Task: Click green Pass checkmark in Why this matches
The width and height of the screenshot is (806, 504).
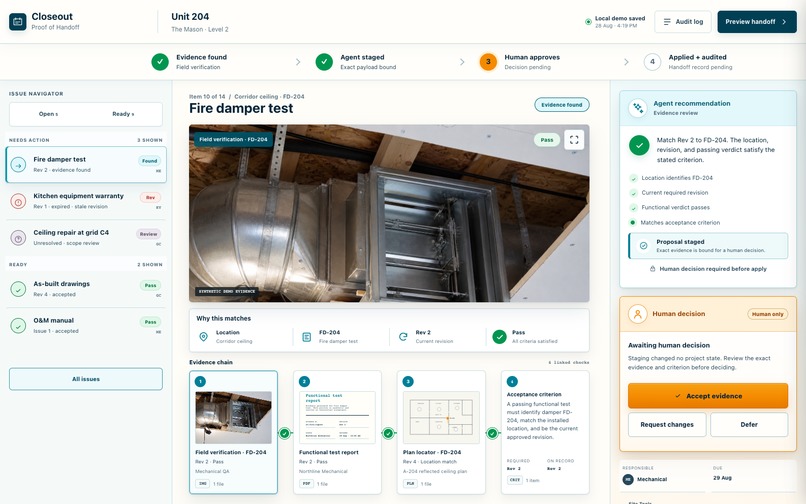Action: coord(500,337)
